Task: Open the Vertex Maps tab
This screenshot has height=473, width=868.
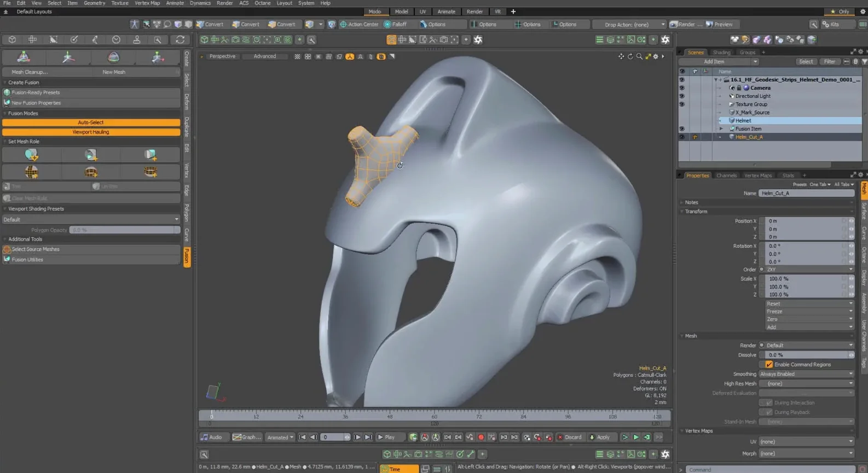Action: click(758, 176)
